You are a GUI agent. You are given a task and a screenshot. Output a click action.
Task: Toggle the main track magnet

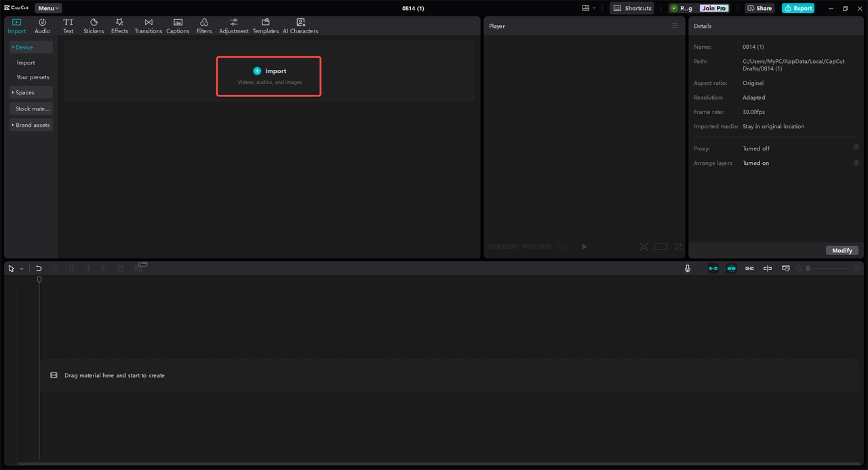[x=713, y=269]
